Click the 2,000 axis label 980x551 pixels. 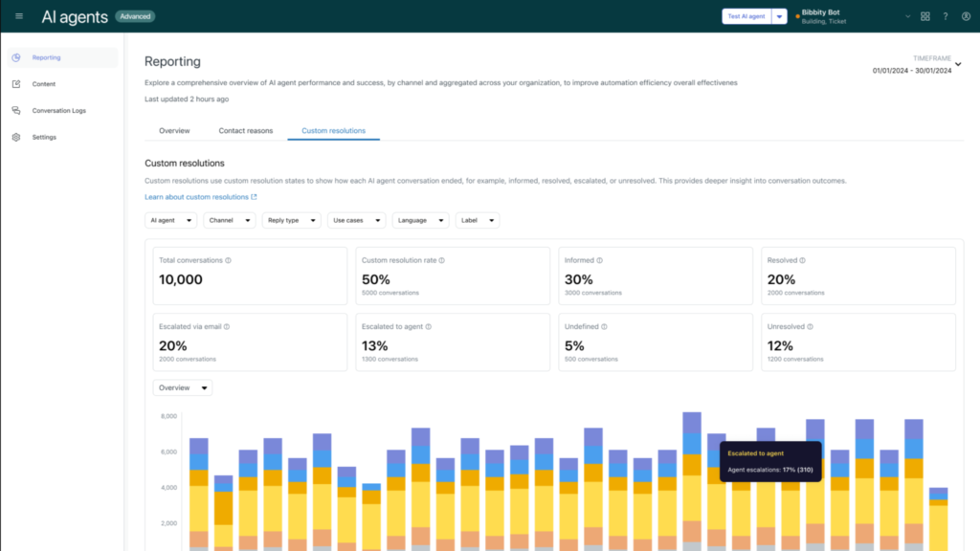coord(168,523)
